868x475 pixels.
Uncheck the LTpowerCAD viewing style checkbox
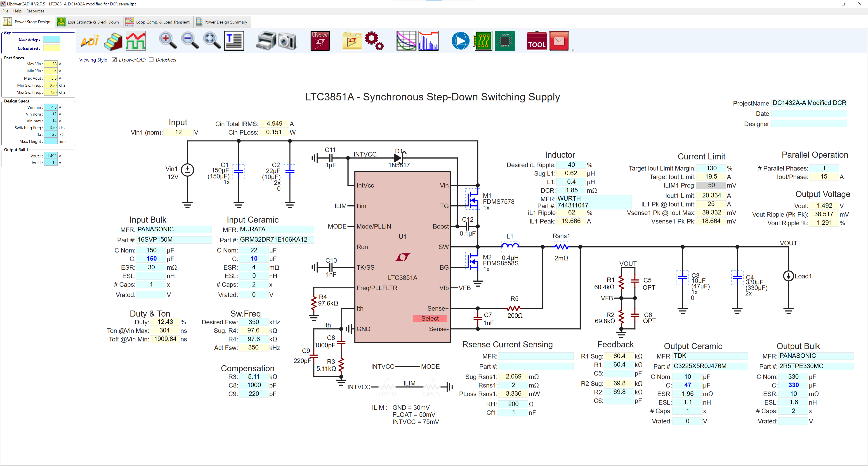coord(115,60)
